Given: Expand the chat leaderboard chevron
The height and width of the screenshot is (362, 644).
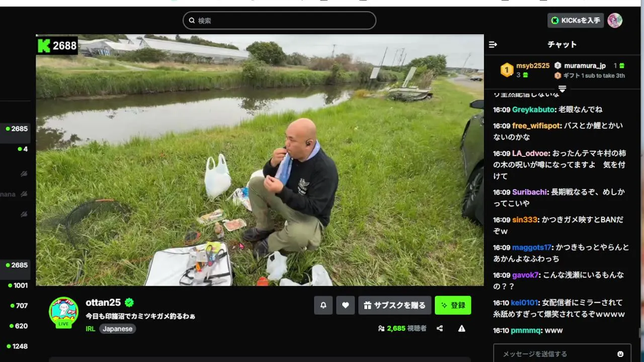Looking at the screenshot, I should (x=562, y=89).
